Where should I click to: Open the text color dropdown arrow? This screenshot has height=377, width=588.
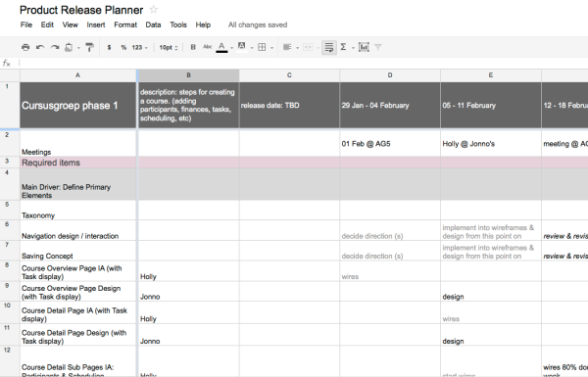[231, 48]
